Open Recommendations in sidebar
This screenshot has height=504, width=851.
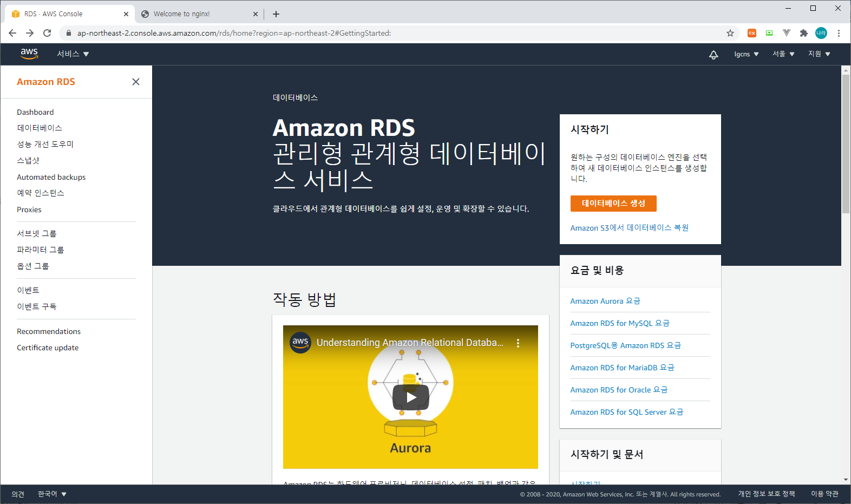(x=49, y=331)
